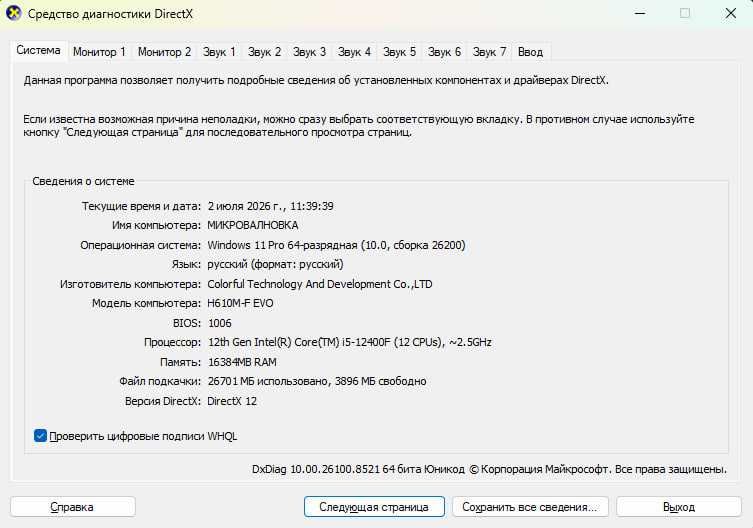The image size is (753, 528).
Task: Show the Звук 5 tab
Action: pos(399,52)
